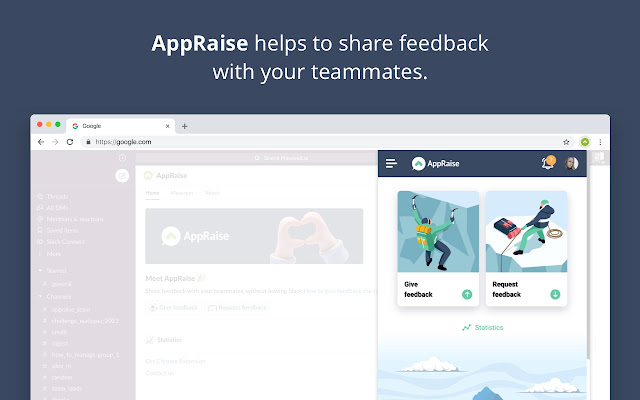Open All DMs in Slack sidebar
This screenshot has width=640, height=400.
click(x=52, y=208)
